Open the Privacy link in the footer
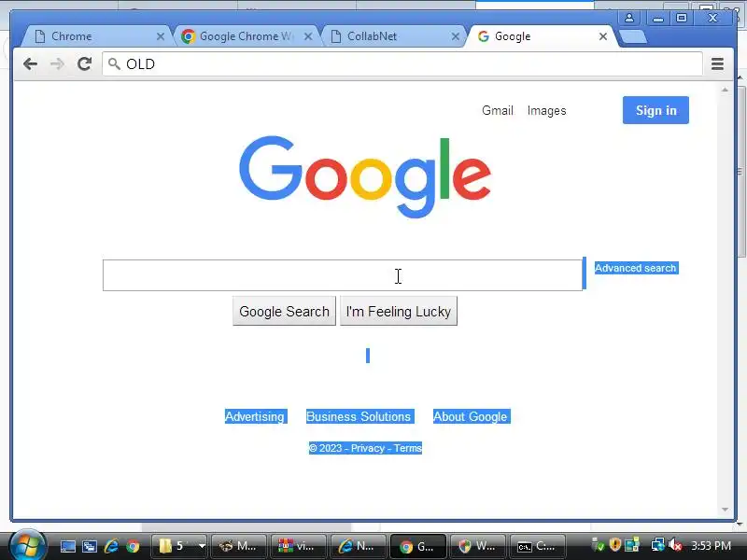Image resolution: width=747 pixels, height=560 pixels. (x=367, y=448)
